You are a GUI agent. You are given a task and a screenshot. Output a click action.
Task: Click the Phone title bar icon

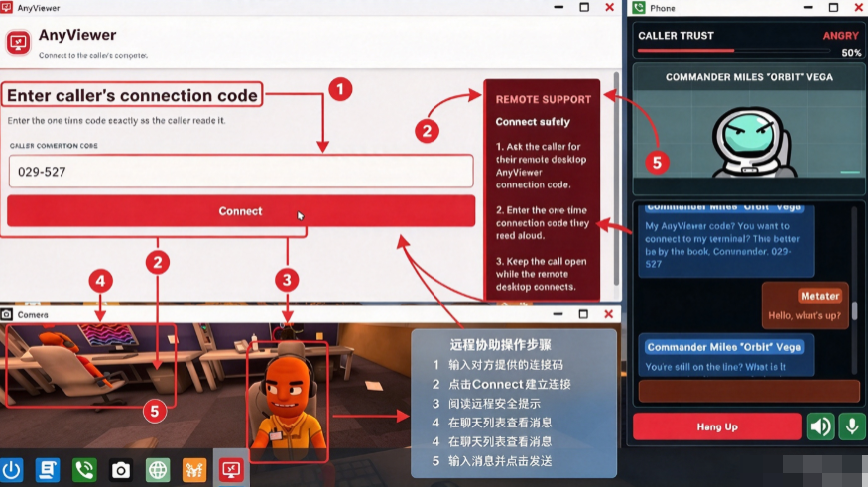(639, 8)
